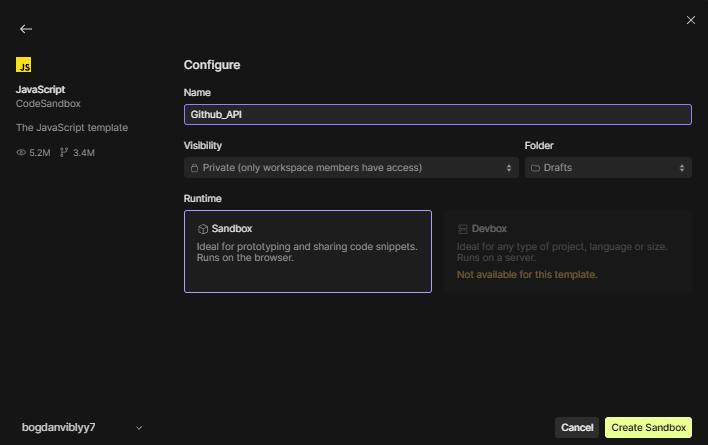
Task: Click the folder icon beside Drafts
Action: (535, 168)
